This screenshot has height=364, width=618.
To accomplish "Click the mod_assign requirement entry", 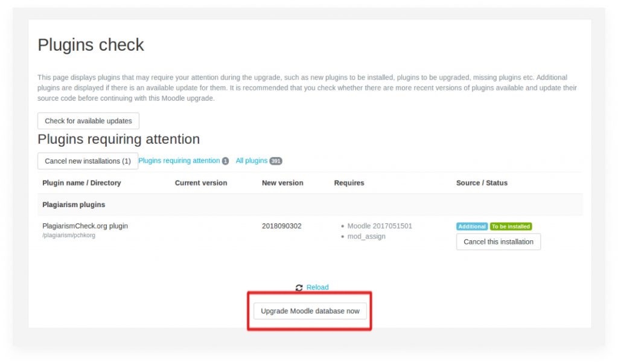I will pyautogui.click(x=366, y=236).
